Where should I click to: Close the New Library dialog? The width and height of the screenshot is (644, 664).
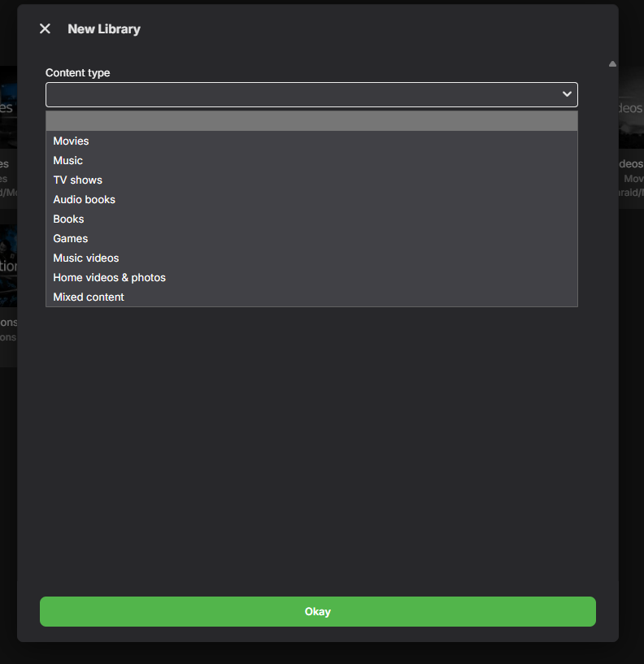point(45,28)
